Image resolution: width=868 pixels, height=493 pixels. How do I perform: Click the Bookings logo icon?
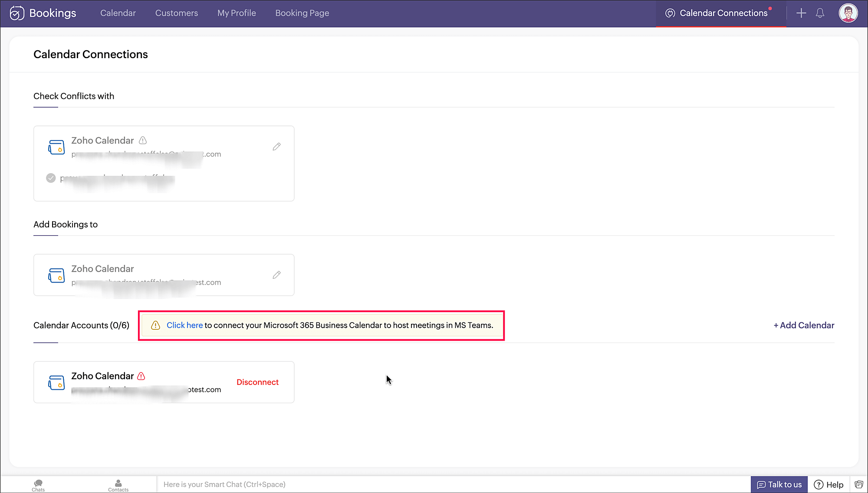click(x=16, y=13)
